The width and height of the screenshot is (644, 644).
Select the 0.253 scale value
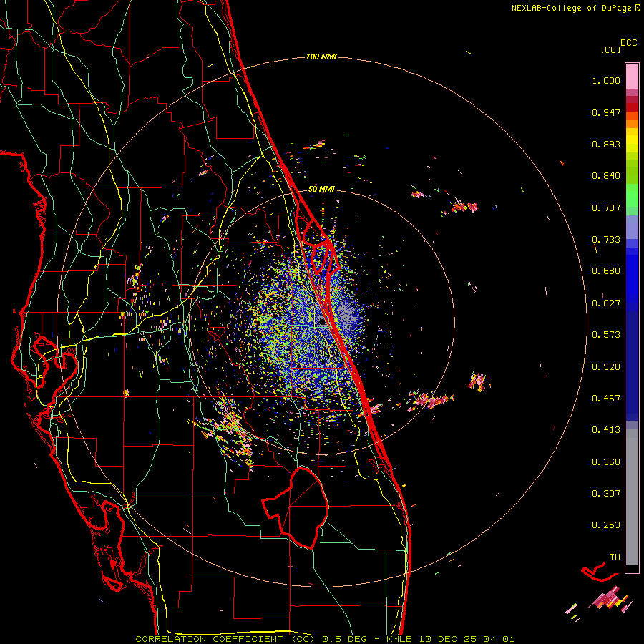pyautogui.click(x=606, y=525)
